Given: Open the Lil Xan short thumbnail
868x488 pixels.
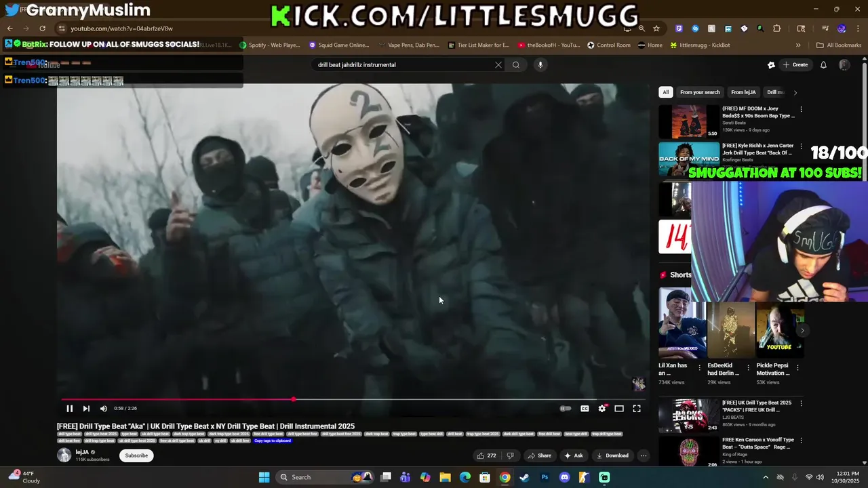Looking at the screenshot, I should 682,323.
